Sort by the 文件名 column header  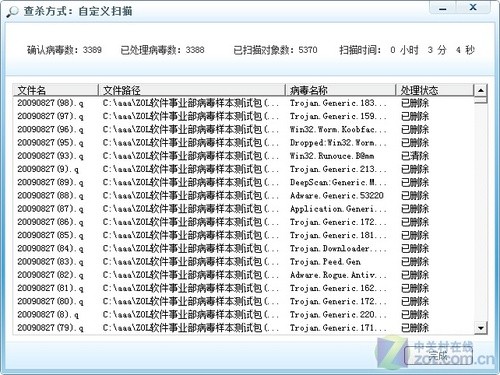[56, 90]
